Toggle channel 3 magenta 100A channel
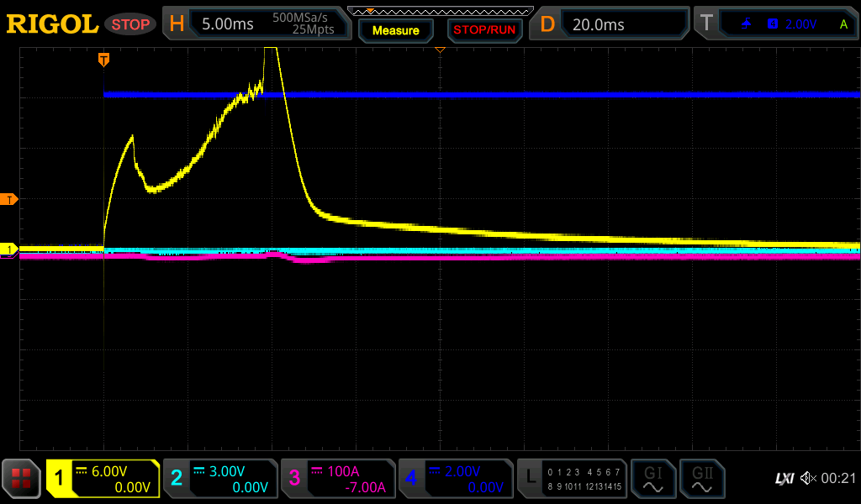 tap(338, 479)
